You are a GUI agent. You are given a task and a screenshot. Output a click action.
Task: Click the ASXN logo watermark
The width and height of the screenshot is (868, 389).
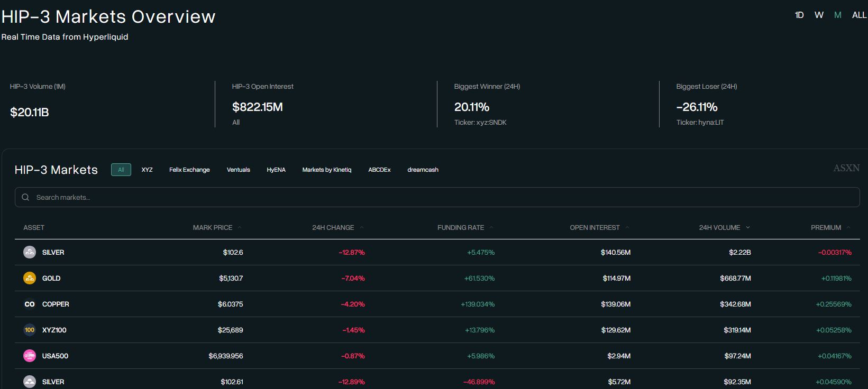(846, 168)
